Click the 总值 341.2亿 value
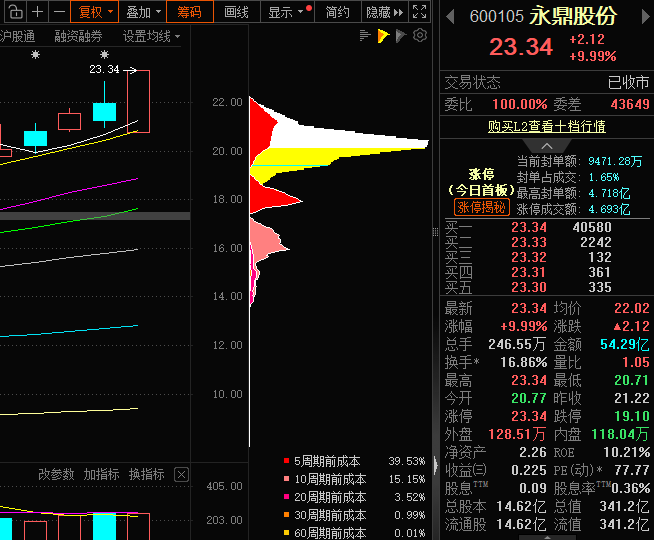 point(624,507)
